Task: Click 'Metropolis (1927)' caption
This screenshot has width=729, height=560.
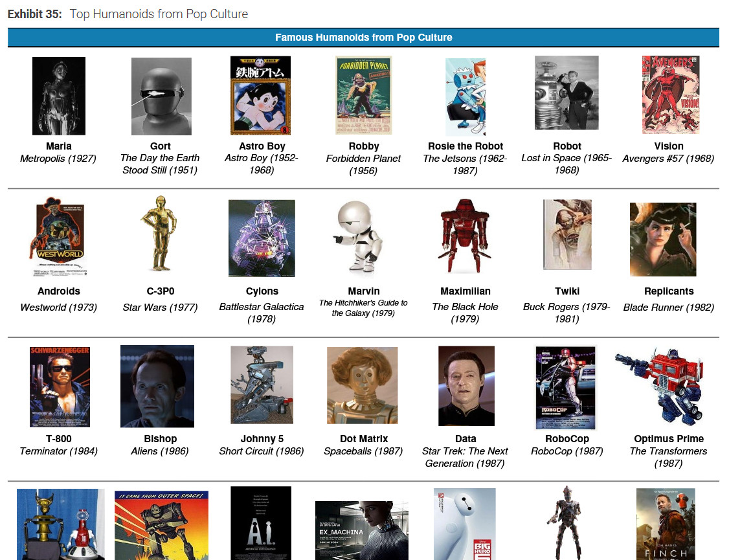Action: click(58, 159)
